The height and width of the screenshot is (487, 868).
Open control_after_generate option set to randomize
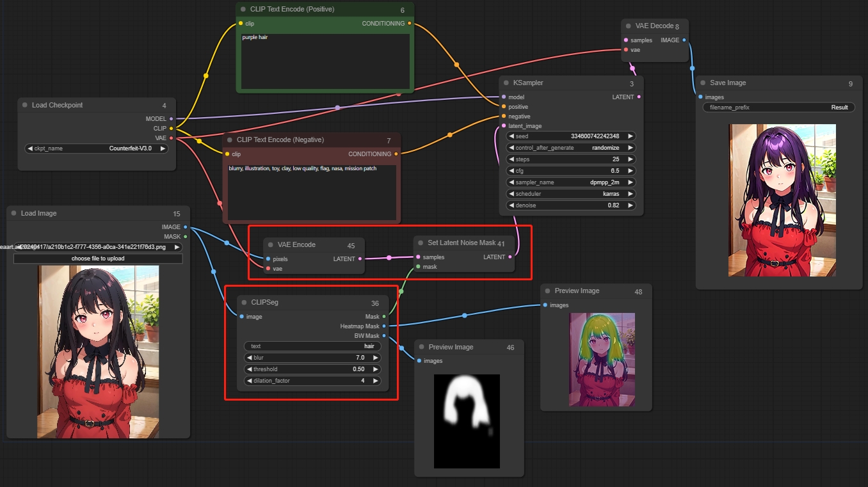[x=571, y=148]
